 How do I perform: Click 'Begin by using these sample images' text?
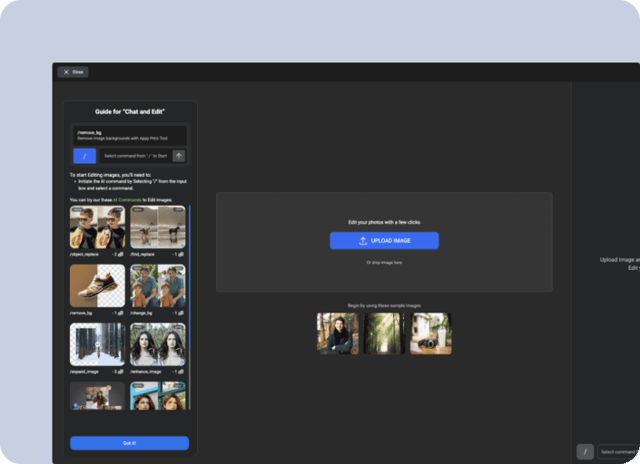(384, 306)
